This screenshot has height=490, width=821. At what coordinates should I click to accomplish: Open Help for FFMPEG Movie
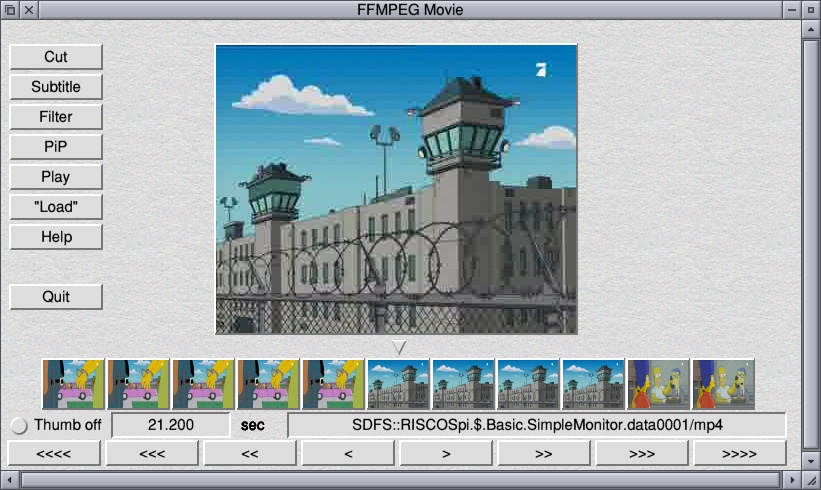(x=56, y=237)
